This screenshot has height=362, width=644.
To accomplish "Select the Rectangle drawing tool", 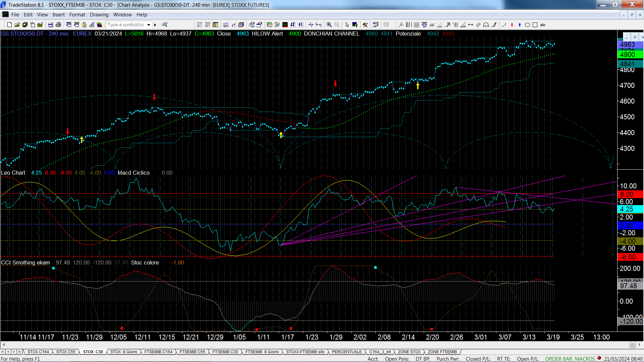I will 535,25.
